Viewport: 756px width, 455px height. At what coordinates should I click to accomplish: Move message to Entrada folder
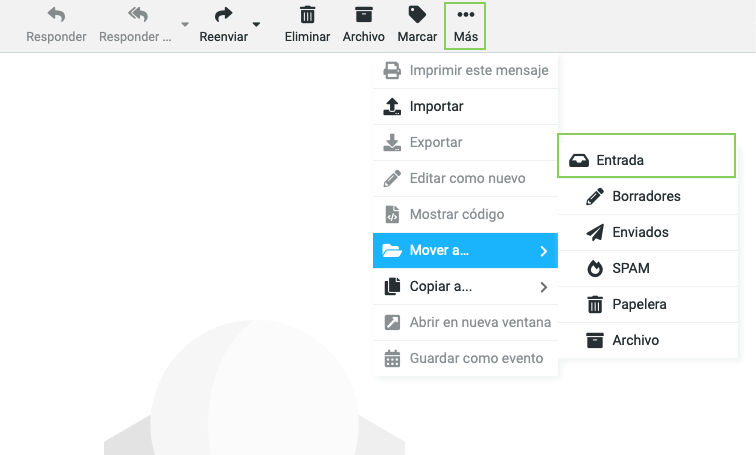click(647, 156)
